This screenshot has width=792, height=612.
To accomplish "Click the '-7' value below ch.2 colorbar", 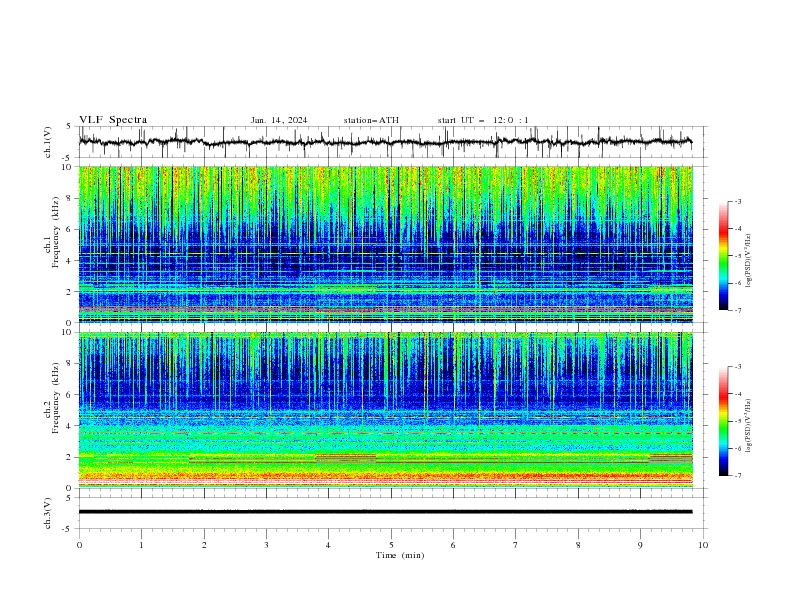I will [x=738, y=476].
